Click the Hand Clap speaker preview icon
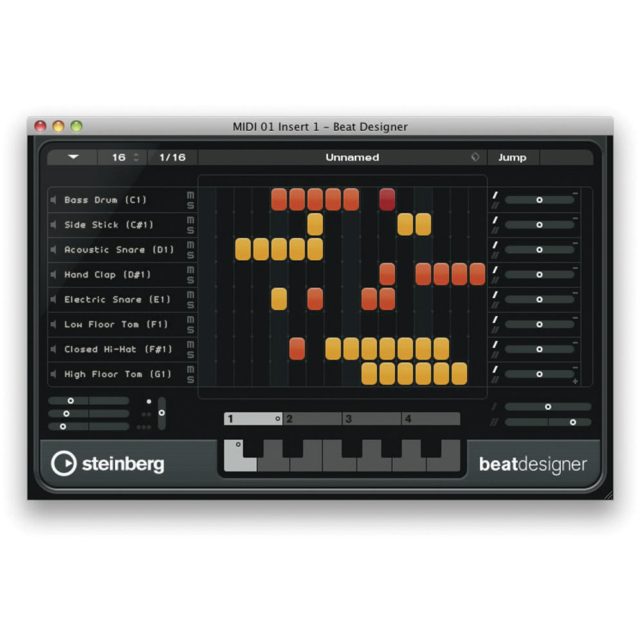The height and width of the screenshot is (644, 644). coord(53,275)
